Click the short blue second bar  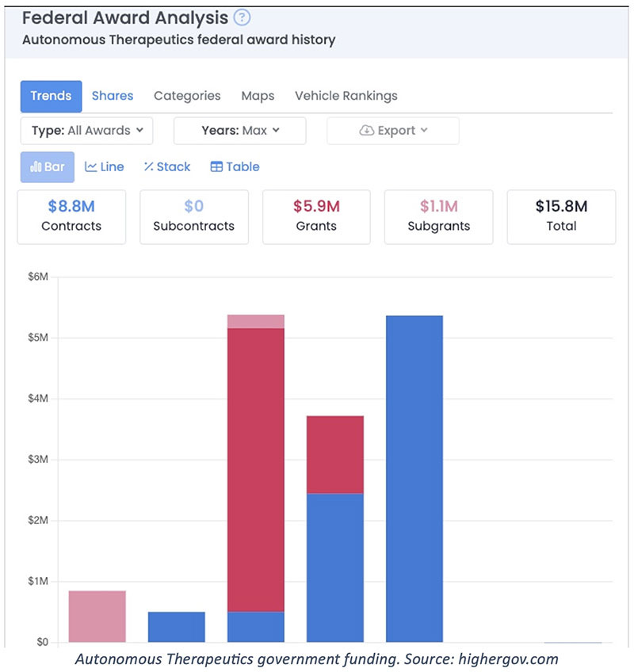click(x=176, y=627)
